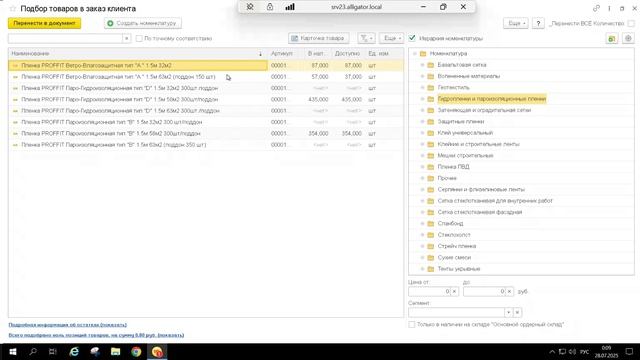640x360 pixels.
Task: Open File Explorer from taskbar
Action: click(x=116, y=351)
